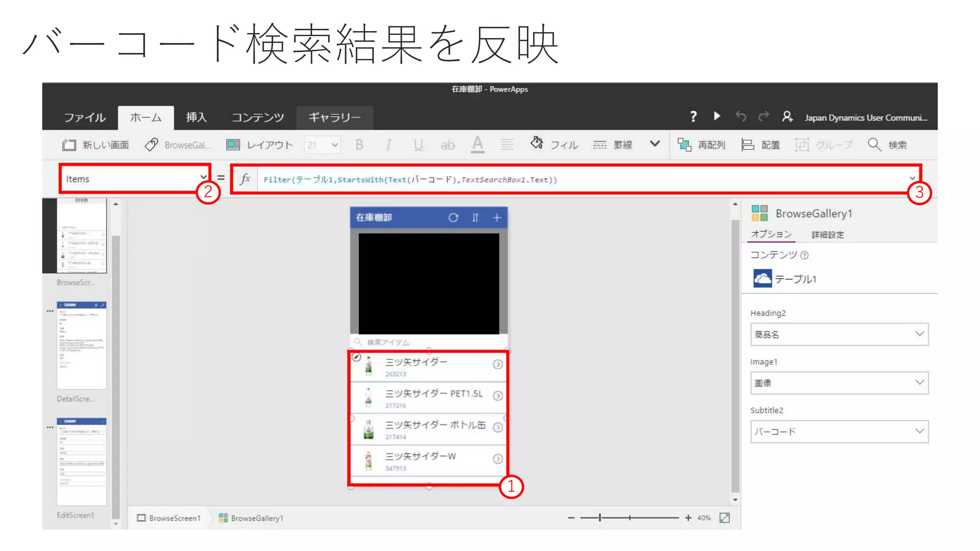Toggle italic formatting
The width and height of the screenshot is (980, 551).
point(389,145)
